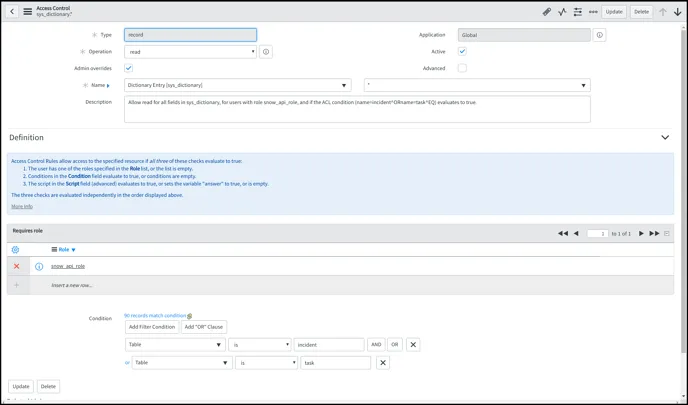Click the refresh icon beside records match condition

(x=190, y=316)
